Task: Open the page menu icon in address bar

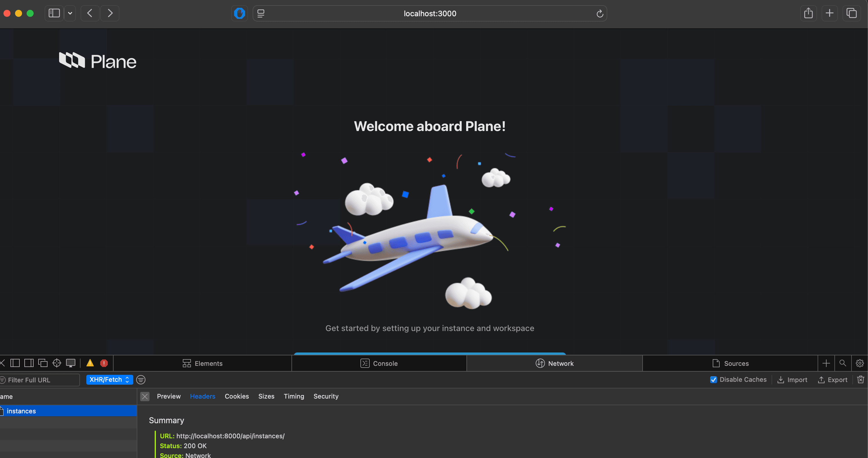Action: (261, 14)
